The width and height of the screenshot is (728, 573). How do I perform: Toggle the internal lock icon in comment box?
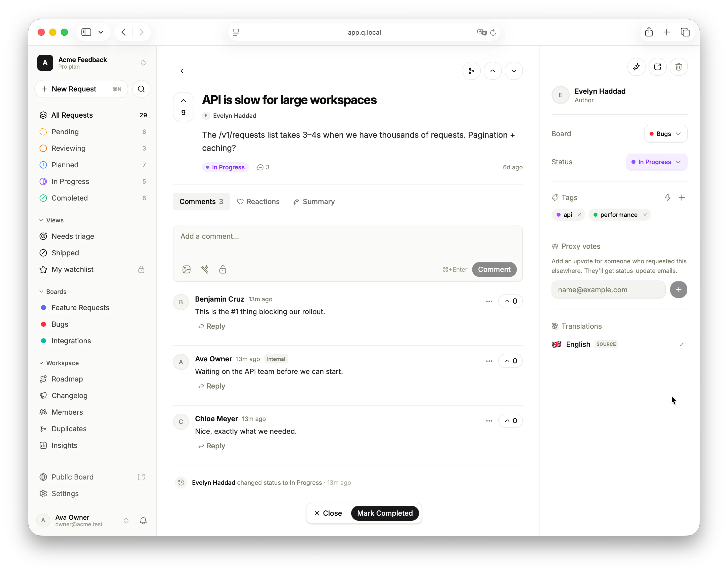click(x=223, y=269)
